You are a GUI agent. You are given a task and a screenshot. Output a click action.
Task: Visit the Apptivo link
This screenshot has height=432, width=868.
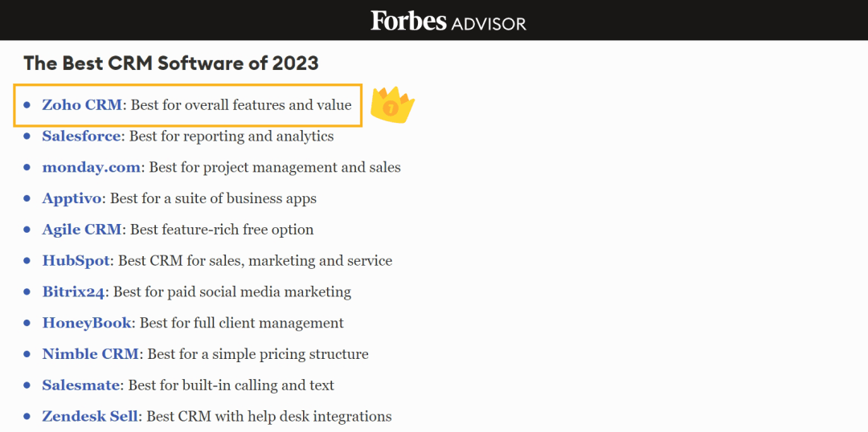(72, 198)
